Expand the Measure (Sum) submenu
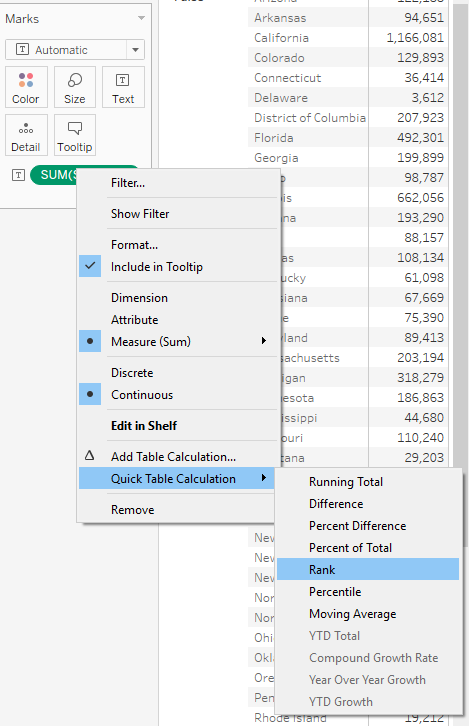Viewport: 472px width, 726px height. click(x=264, y=341)
